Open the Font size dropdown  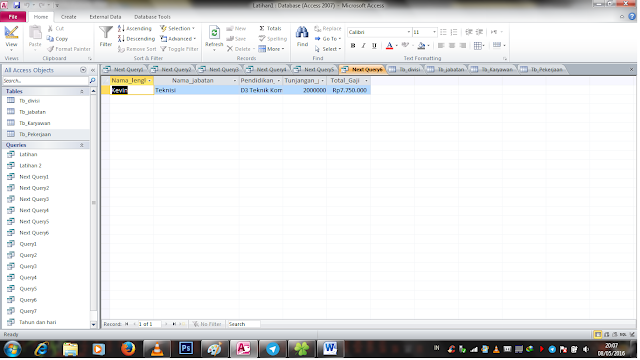coord(434,32)
